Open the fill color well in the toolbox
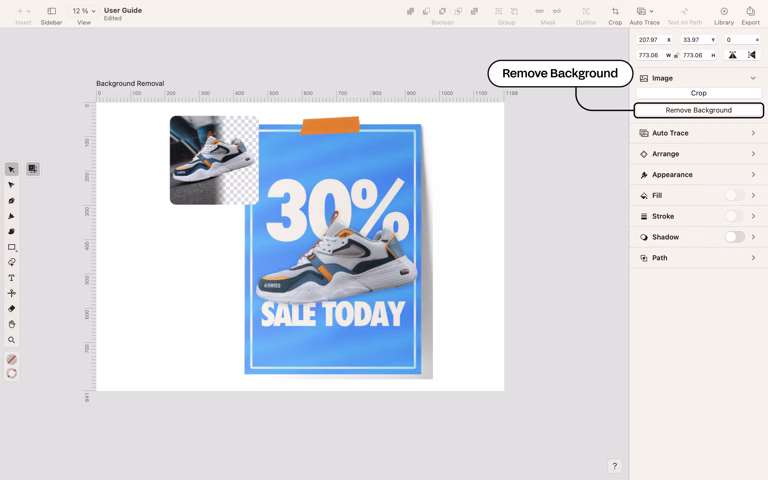This screenshot has height=480, width=768. pos(12,360)
